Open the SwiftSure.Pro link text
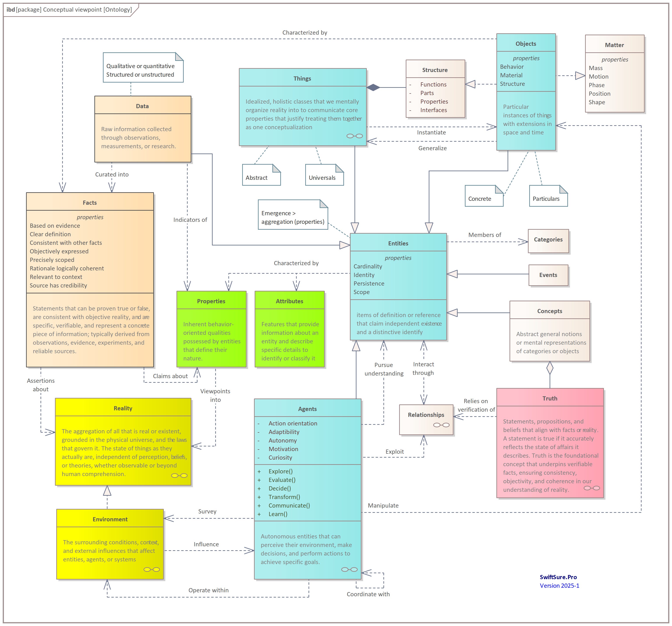 (558, 577)
